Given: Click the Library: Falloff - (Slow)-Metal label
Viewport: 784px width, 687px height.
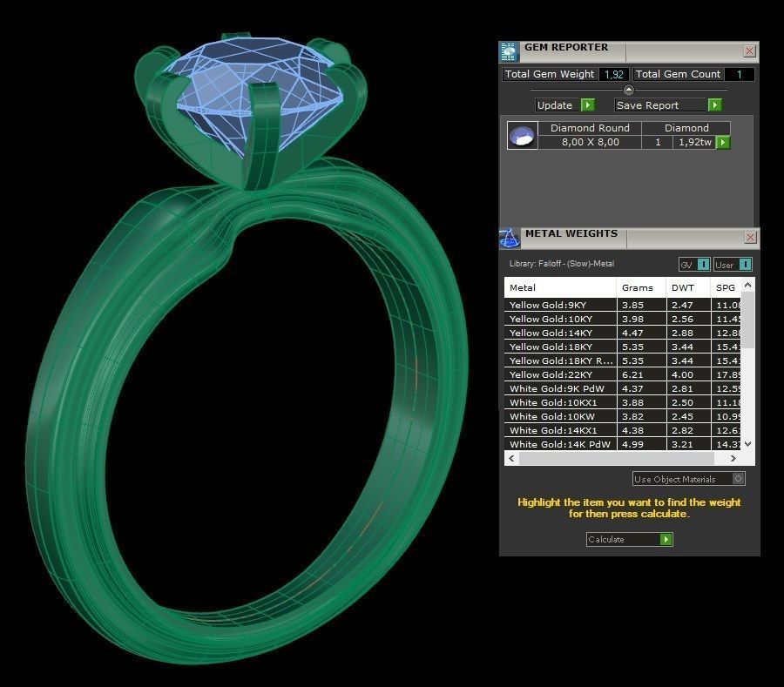Looking at the screenshot, I should coord(562,264).
